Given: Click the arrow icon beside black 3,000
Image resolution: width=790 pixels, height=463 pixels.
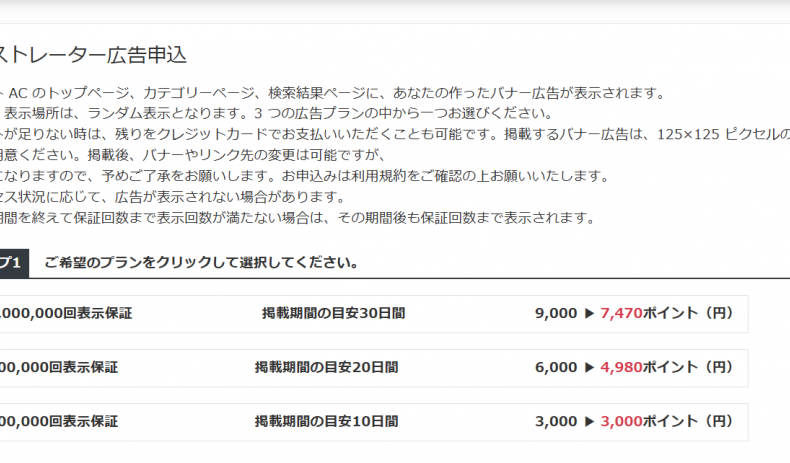Looking at the screenshot, I should tap(589, 421).
